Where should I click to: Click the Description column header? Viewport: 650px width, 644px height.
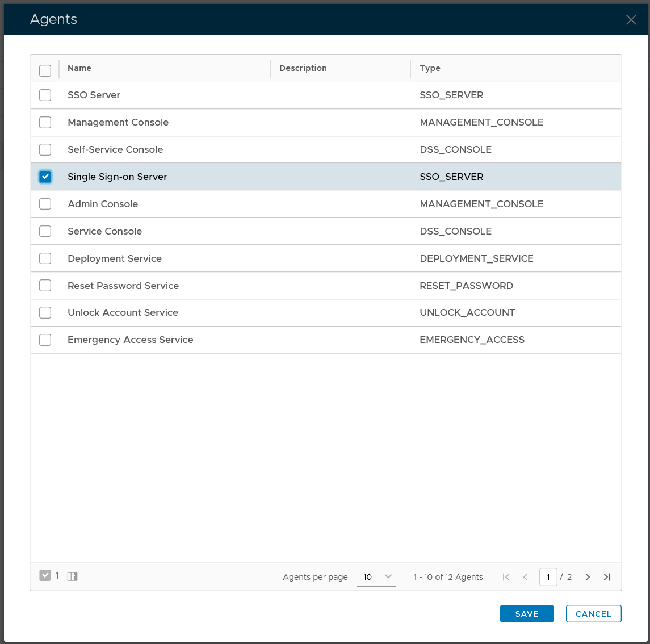point(303,68)
